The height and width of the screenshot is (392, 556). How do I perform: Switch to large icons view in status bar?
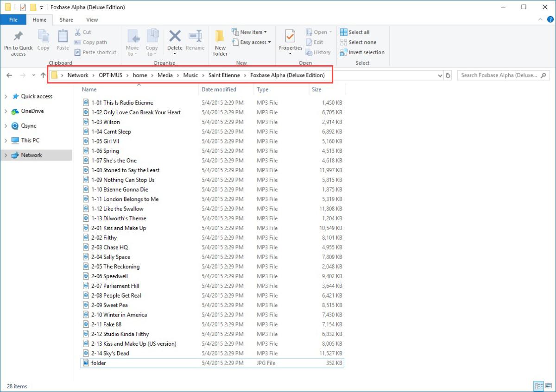[548, 386]
